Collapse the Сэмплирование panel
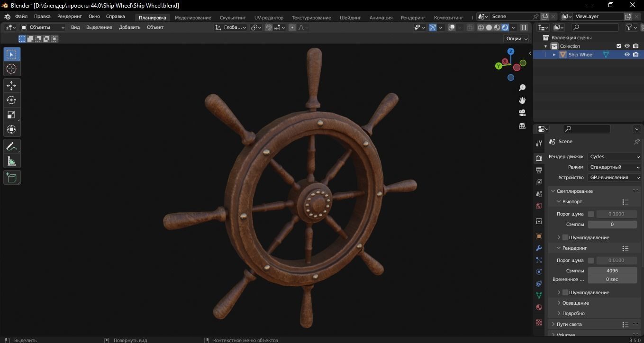 pyautogui.click(x=575, y=191)
